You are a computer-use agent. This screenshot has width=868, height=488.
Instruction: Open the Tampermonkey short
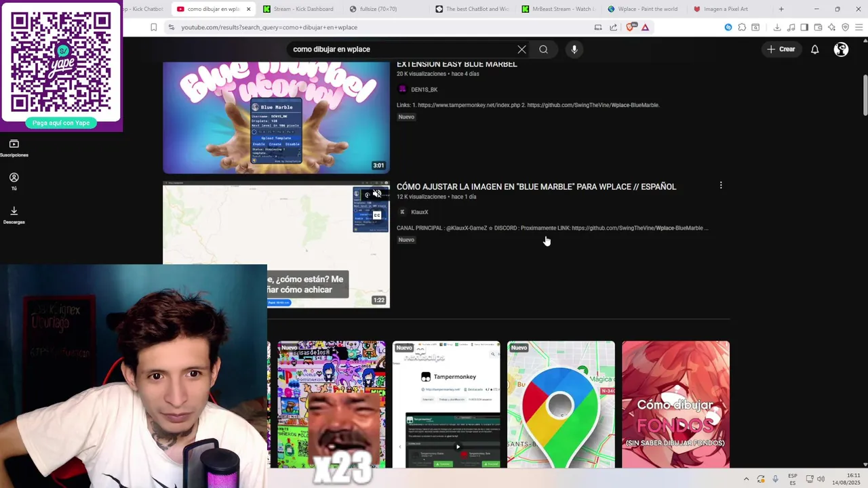coord(446,404)
